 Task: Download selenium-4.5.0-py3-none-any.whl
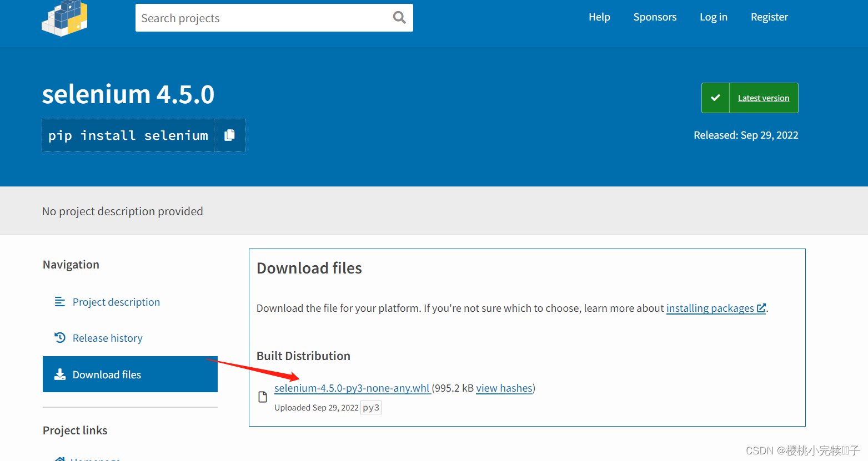(x=352, y=388)
